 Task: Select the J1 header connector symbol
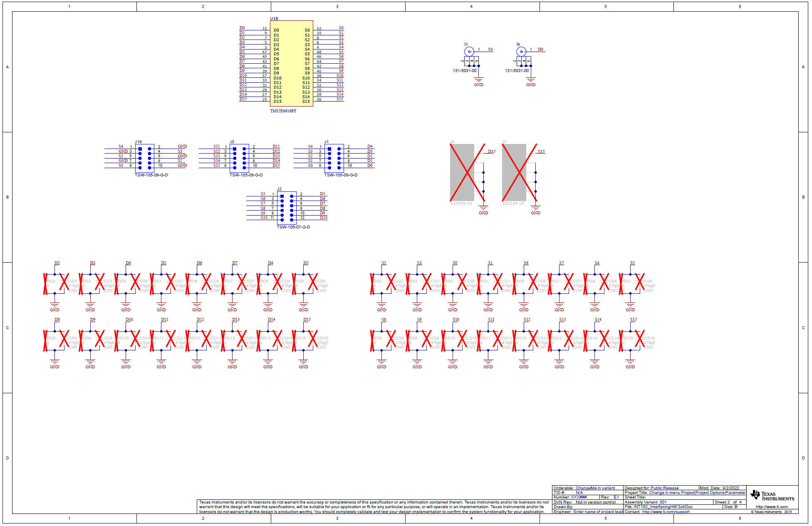[x=334, y=158]
